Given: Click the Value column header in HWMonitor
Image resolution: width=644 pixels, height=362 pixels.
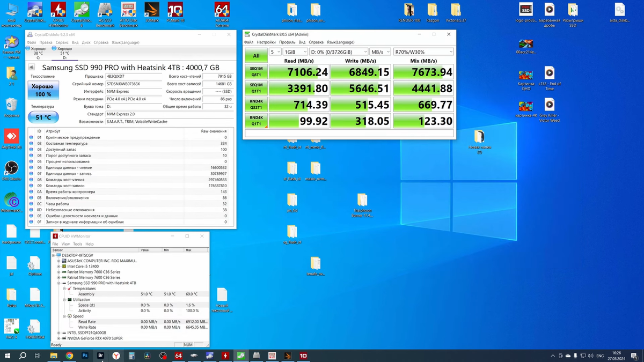Looking at the screenshot, I should [150, 250].
